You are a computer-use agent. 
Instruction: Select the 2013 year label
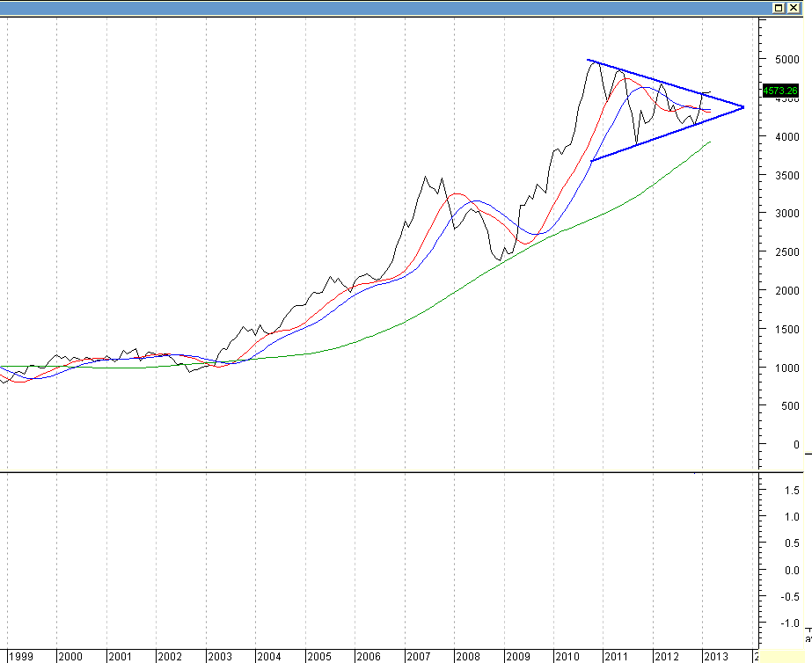(x=716, y=656)
